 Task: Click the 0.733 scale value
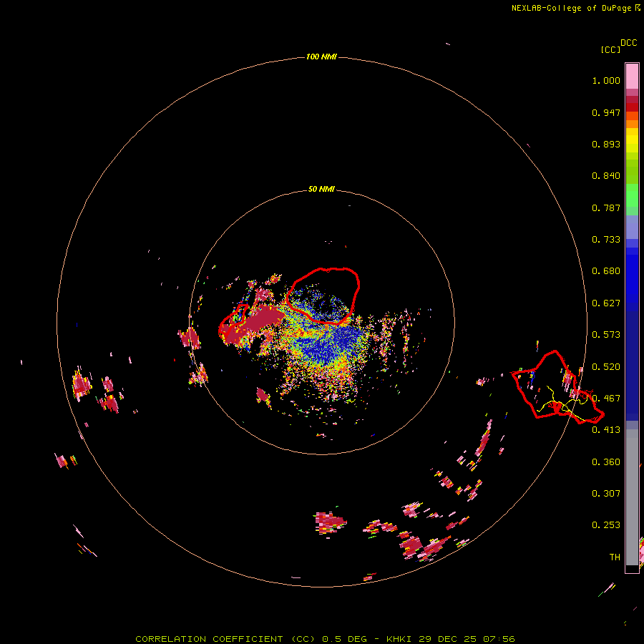[x=606, y=240]
